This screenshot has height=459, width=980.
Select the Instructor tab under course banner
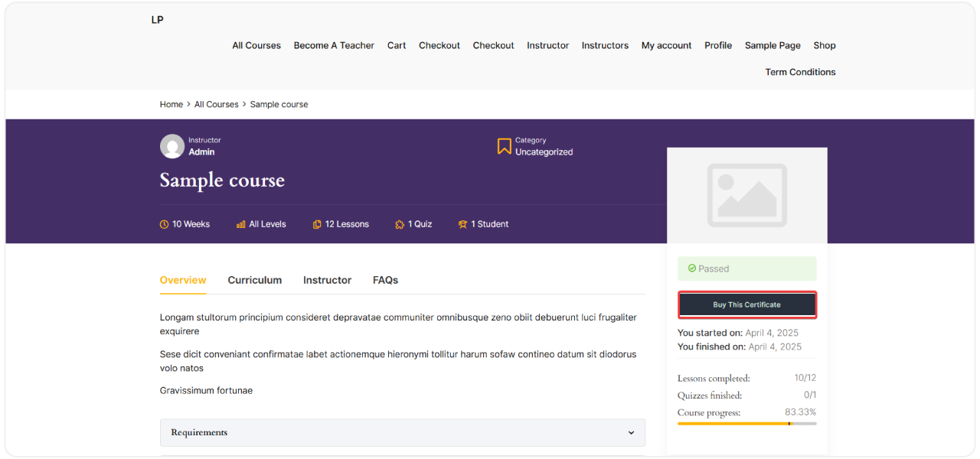pos(327,280)
